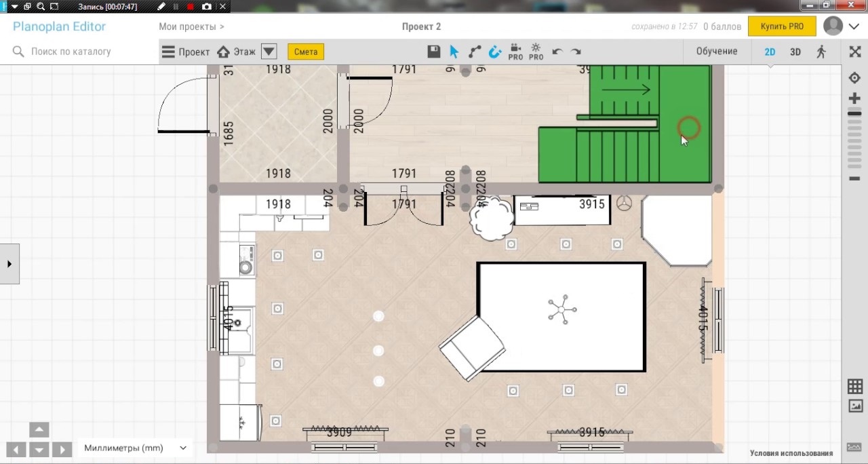Select the potted plant near the door
This screenshot has height=464, width=868.
tap(493, 218)
